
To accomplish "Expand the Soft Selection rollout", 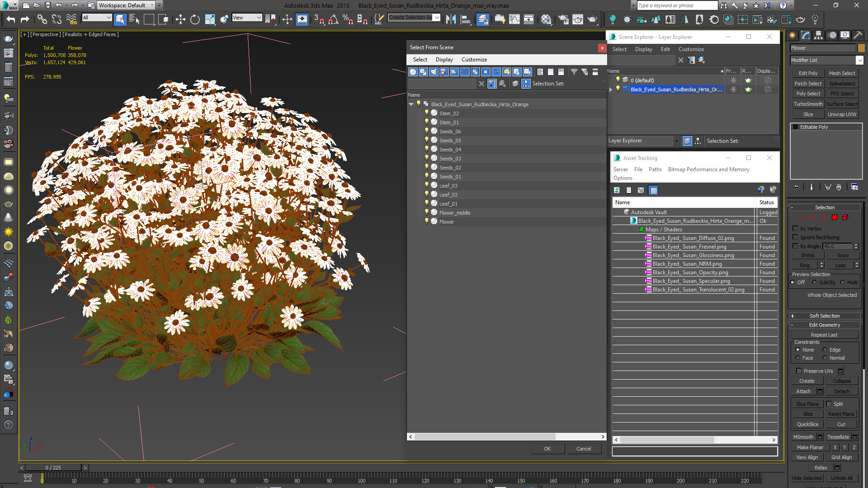I will (824, 316).
